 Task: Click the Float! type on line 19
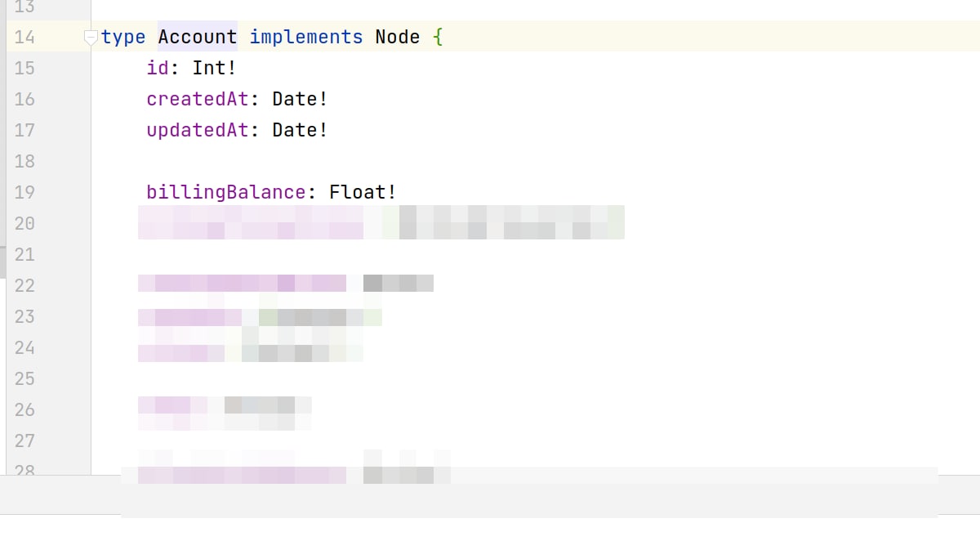point(363,192)
